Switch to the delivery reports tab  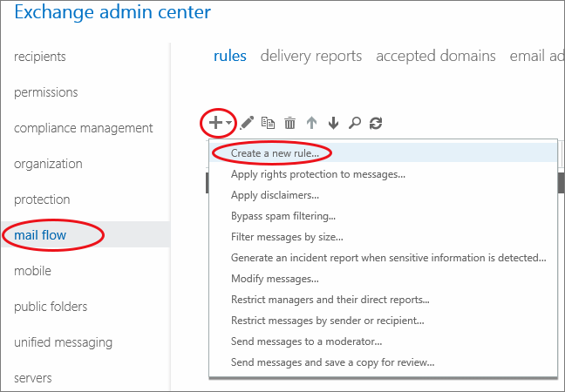click(310, 56)
